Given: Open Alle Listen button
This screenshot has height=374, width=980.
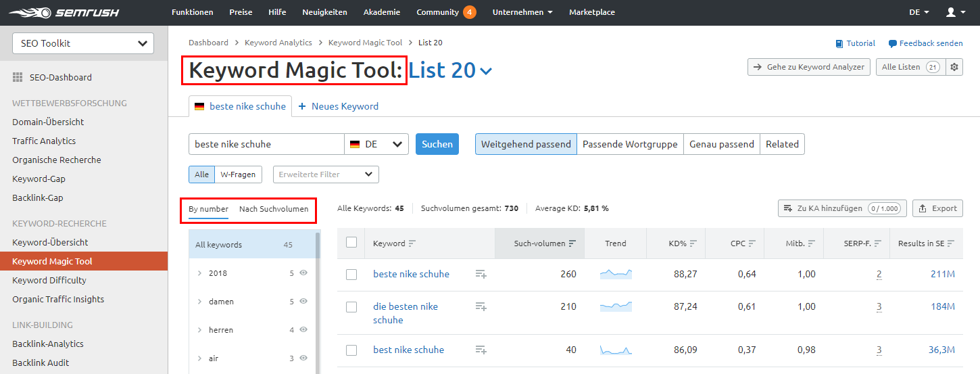Looking at the screenshot, I should click(x=910, y=67).
